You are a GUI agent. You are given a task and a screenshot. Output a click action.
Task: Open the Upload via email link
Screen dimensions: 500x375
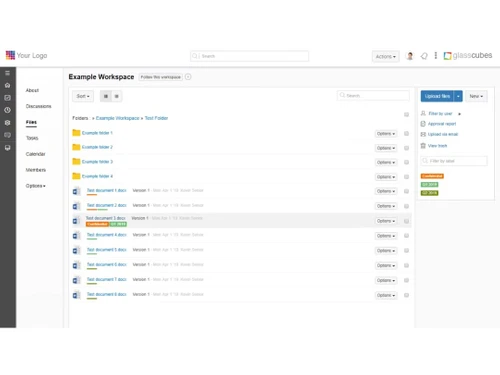[x=443, y=134]
